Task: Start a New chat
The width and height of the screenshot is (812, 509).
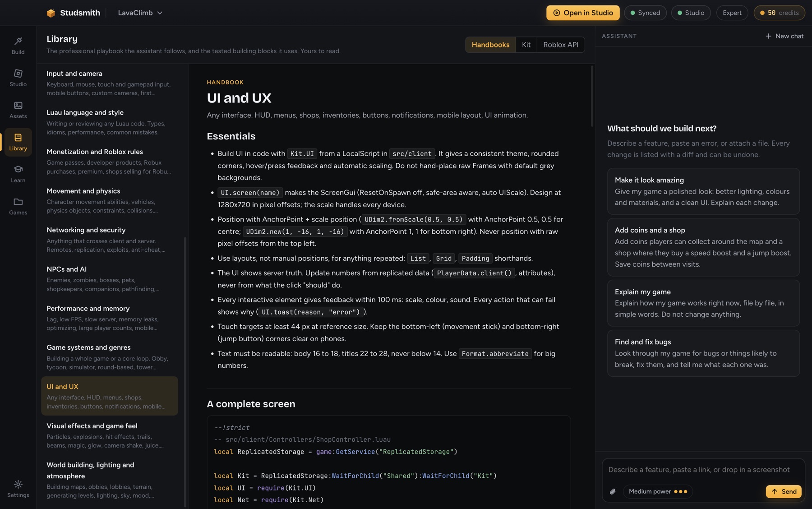Action: pyautogui.click(x=784, y=36)
